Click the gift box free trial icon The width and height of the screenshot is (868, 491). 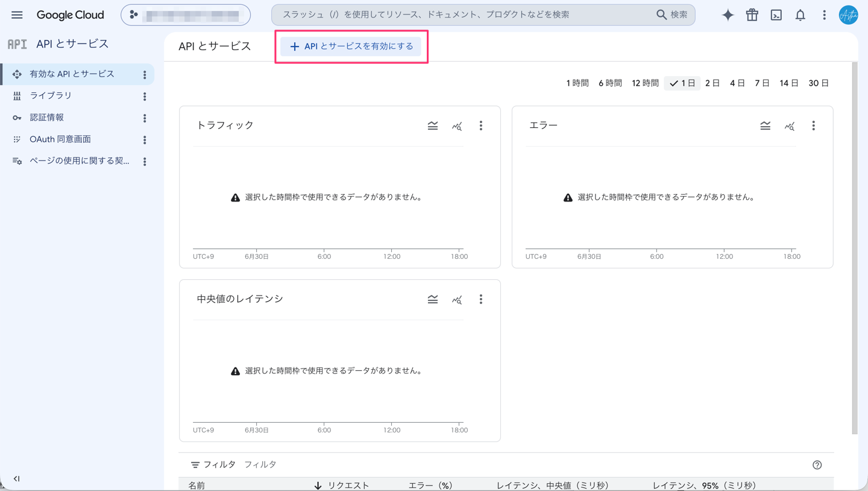click(752, 15)
